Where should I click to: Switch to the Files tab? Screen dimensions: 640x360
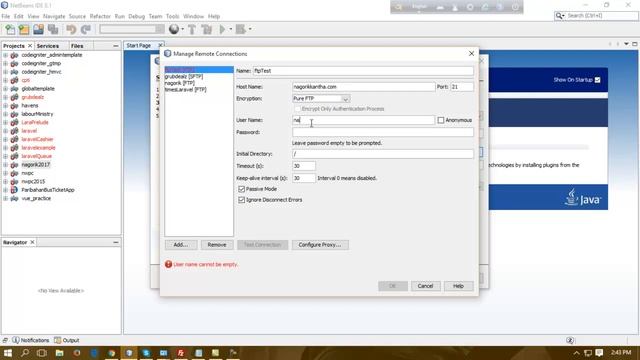77,46
